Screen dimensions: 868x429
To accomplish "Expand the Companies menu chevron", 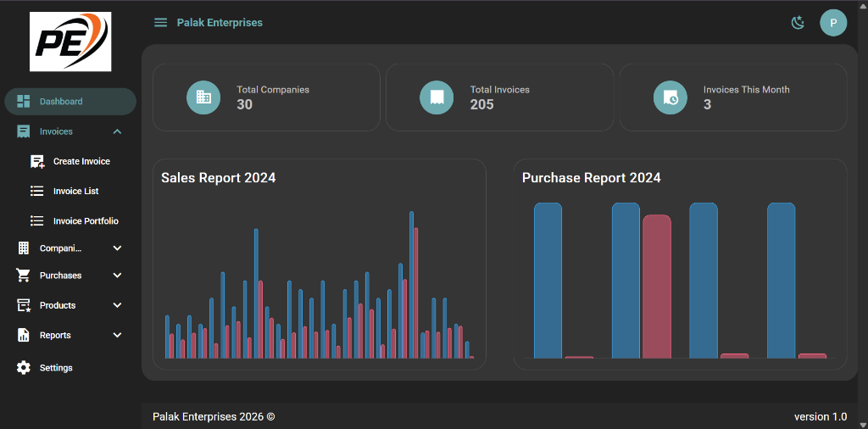I will tap(117, 248).
